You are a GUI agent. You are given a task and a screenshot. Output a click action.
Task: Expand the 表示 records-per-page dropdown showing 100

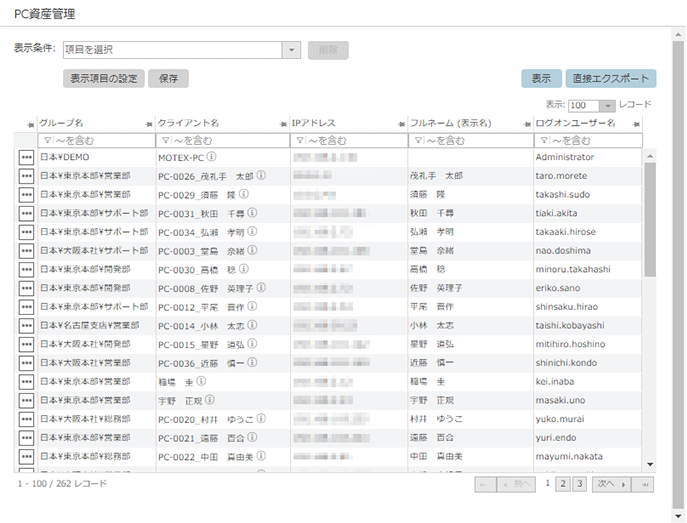coord(607,105)
